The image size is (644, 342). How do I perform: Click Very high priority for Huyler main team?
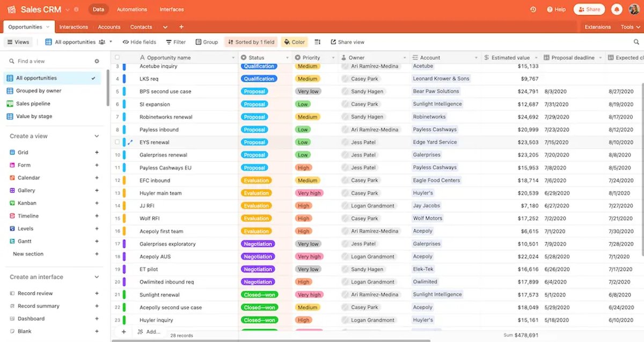click(x=309, y=193)
